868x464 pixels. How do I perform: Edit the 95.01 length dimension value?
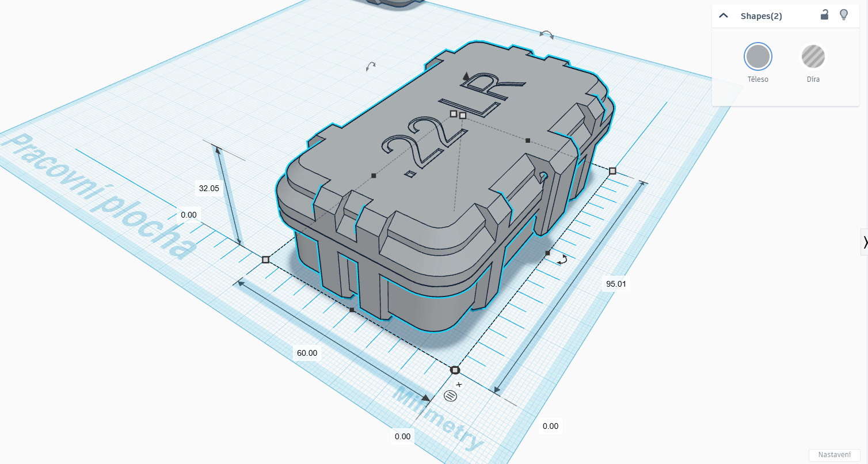[x=615, y=284]
